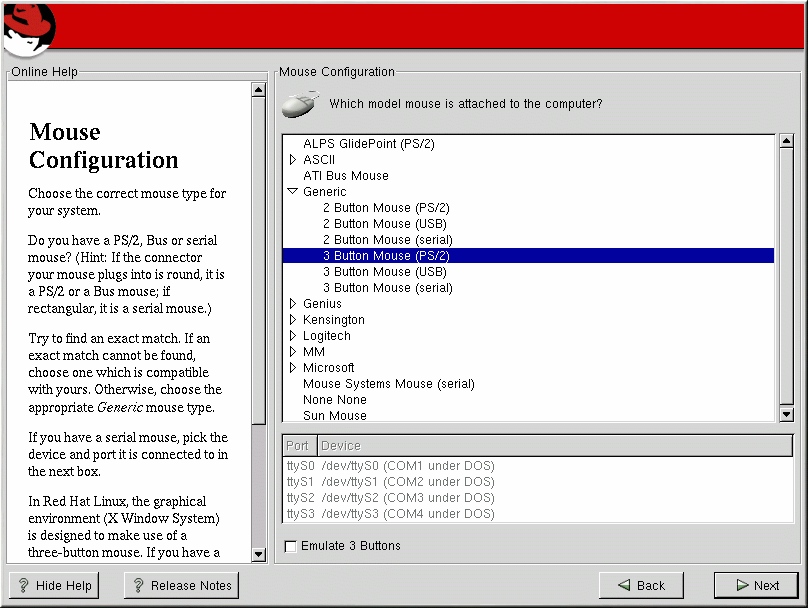
Task: Click the mouse illustration beside the question
Action: pyautogui.click(x=301, y=104)
